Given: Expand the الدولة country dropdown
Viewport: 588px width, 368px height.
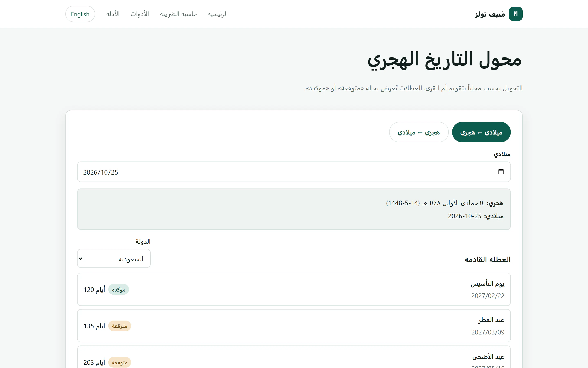Looking at the screenshot, I should (114, 258).
